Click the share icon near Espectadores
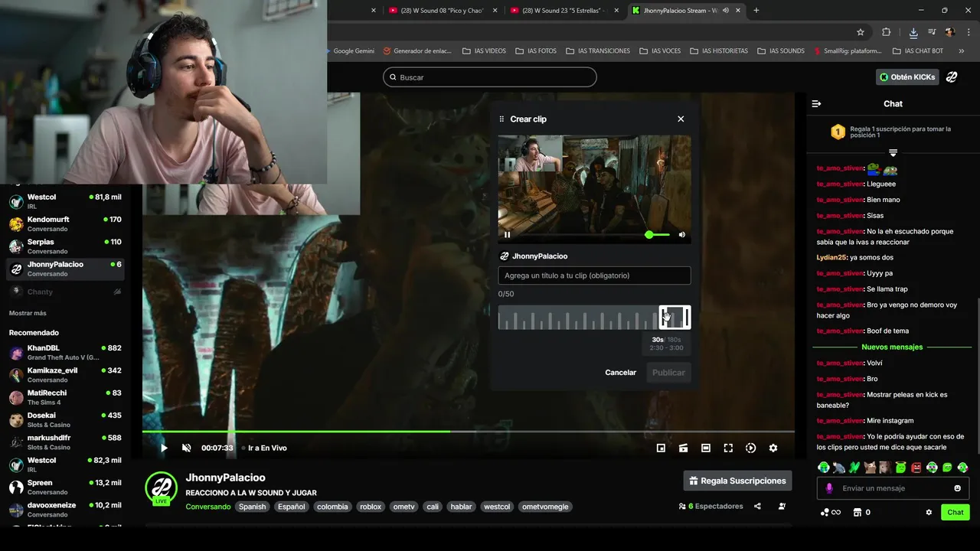The image size is (980, 551). (757, 506)
